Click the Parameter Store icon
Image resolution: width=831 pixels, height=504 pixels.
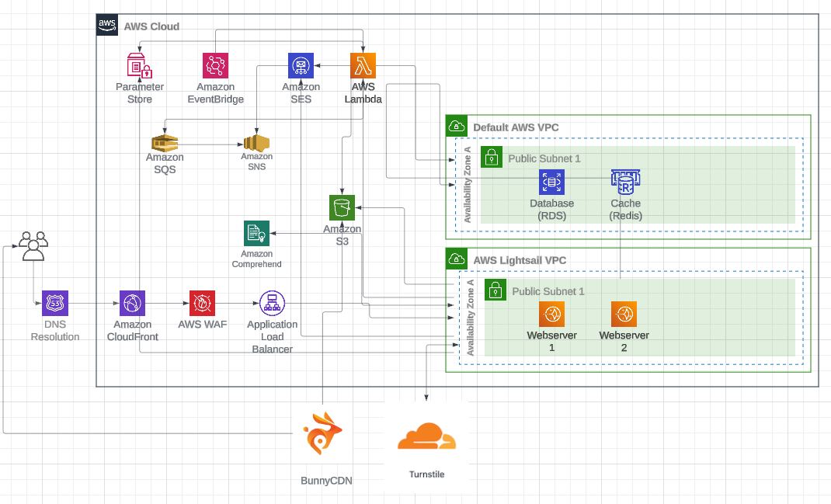(140, 66)
